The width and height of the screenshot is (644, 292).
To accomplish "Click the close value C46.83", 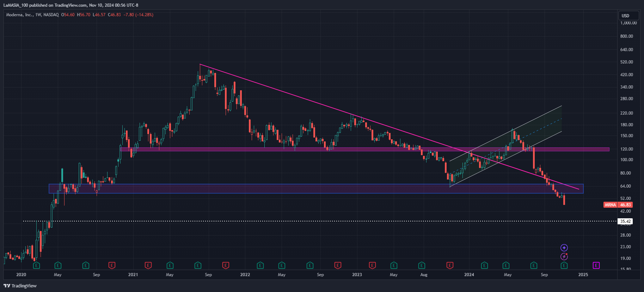I will point(115,15).
